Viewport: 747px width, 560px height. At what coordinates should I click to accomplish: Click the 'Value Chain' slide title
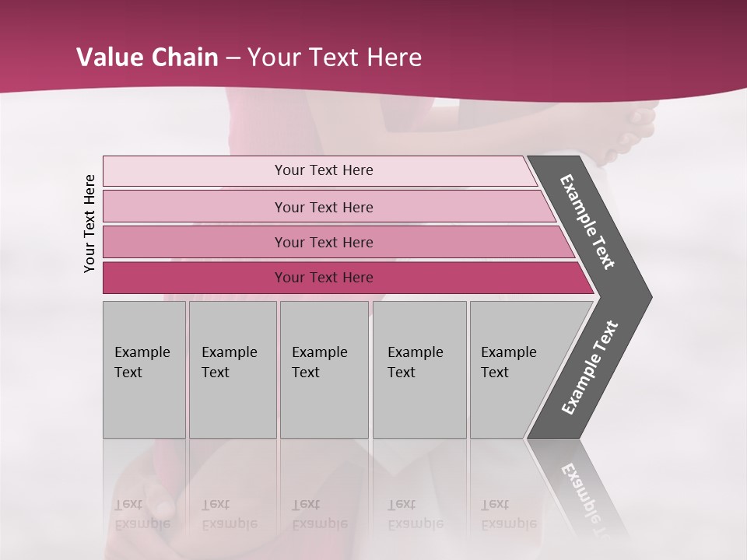147,58
